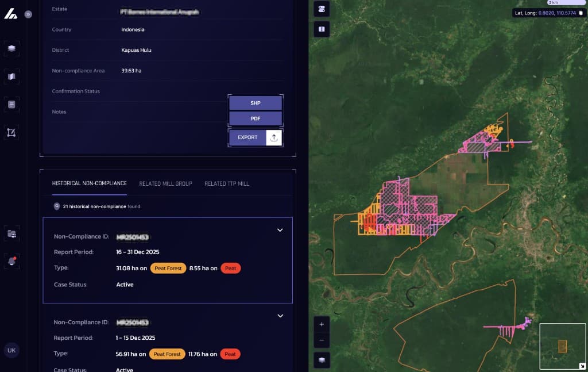588x372 pixels.
Task: Open the document list icon in sidebar
Action: pos(11,104)
